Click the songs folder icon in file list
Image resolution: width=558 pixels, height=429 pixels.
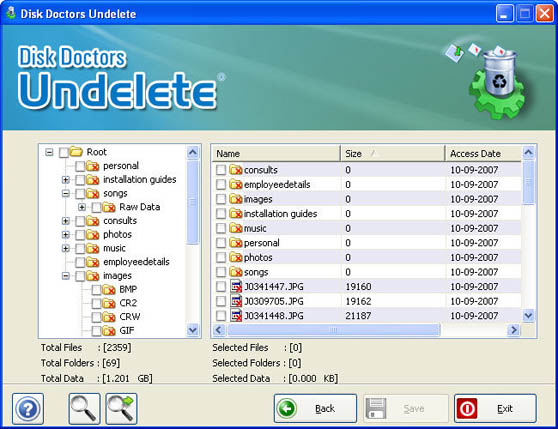click(x=236, y=272)
